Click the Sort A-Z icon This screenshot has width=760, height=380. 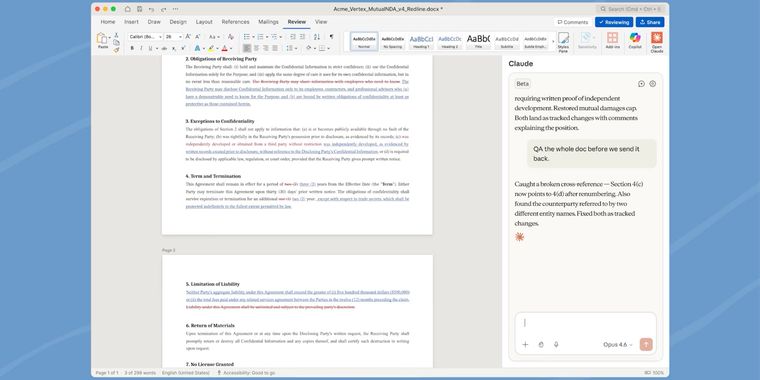pos(317,37)
